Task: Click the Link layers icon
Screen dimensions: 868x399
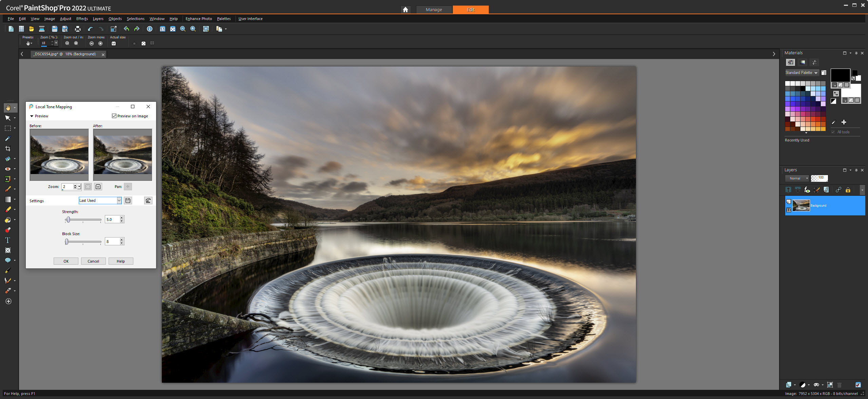Action: tap(838, 190)
